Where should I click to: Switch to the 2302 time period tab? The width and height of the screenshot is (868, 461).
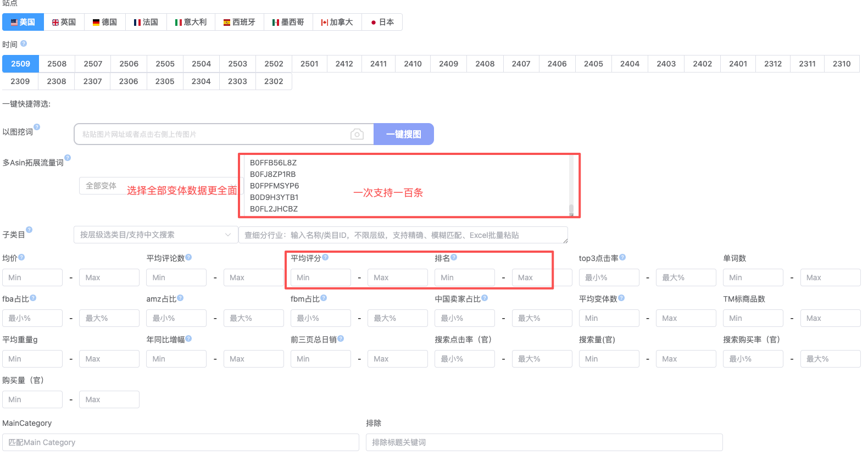274,81
